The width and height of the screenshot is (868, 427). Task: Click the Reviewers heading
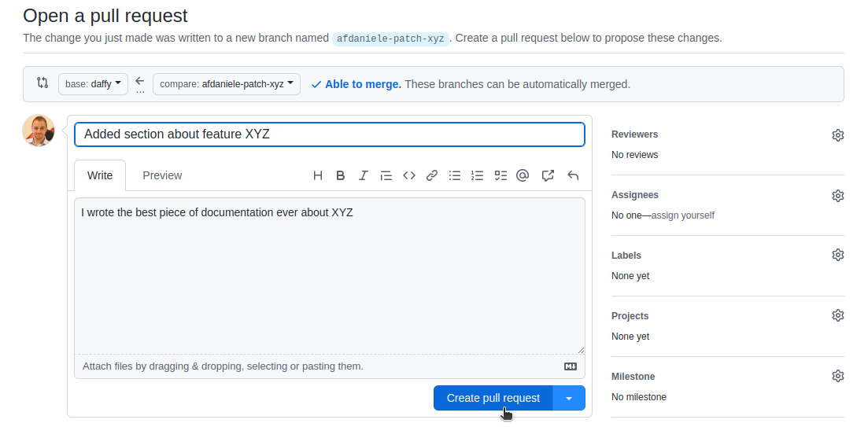point(634,134)
